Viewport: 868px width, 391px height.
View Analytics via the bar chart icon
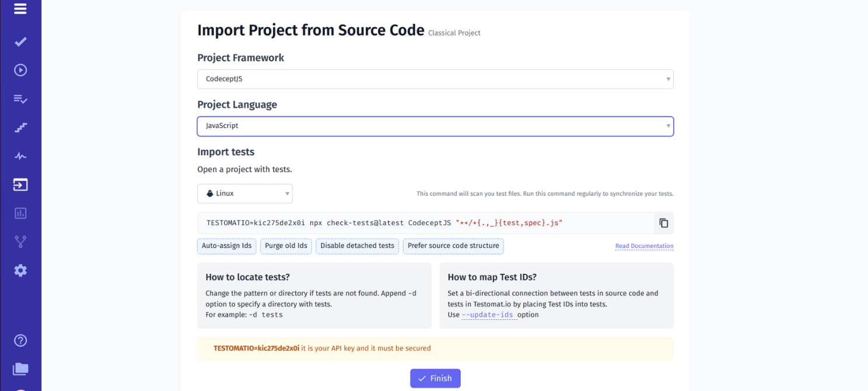tap(20, 213)
